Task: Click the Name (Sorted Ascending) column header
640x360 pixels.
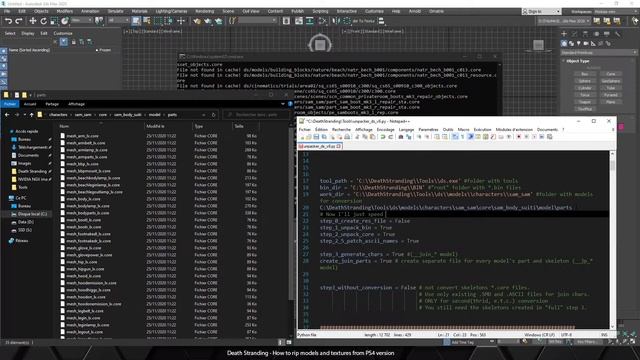Action: 29,50
